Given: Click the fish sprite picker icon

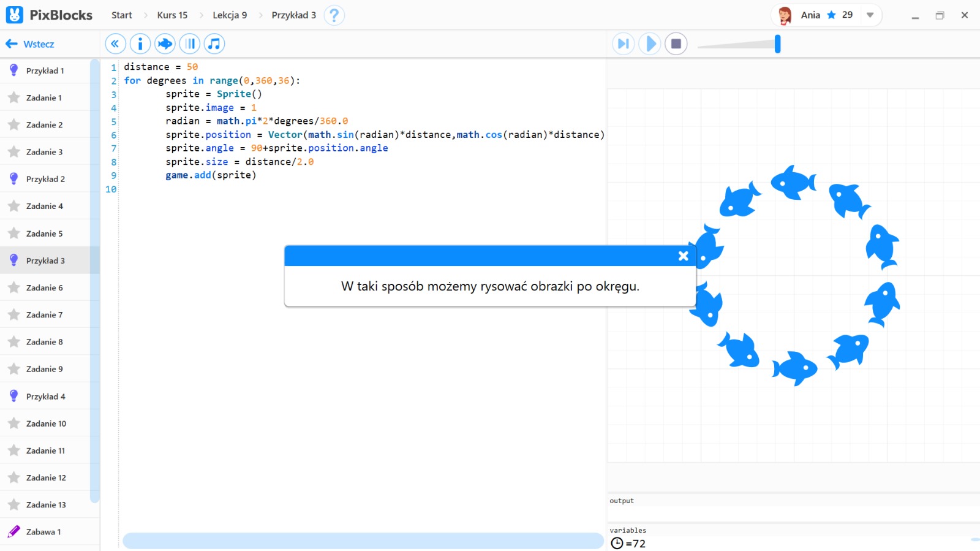Looking at the screenshot, I should pyautogui.click(x=165, y=44).
